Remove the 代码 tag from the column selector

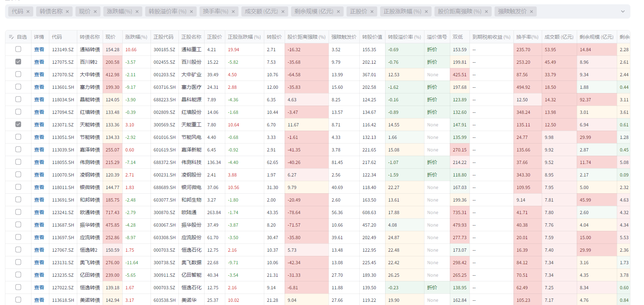point(28,12)
